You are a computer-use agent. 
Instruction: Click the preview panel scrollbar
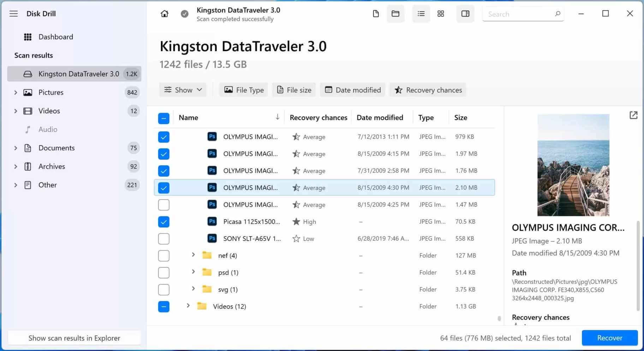[x=638, y=266]
